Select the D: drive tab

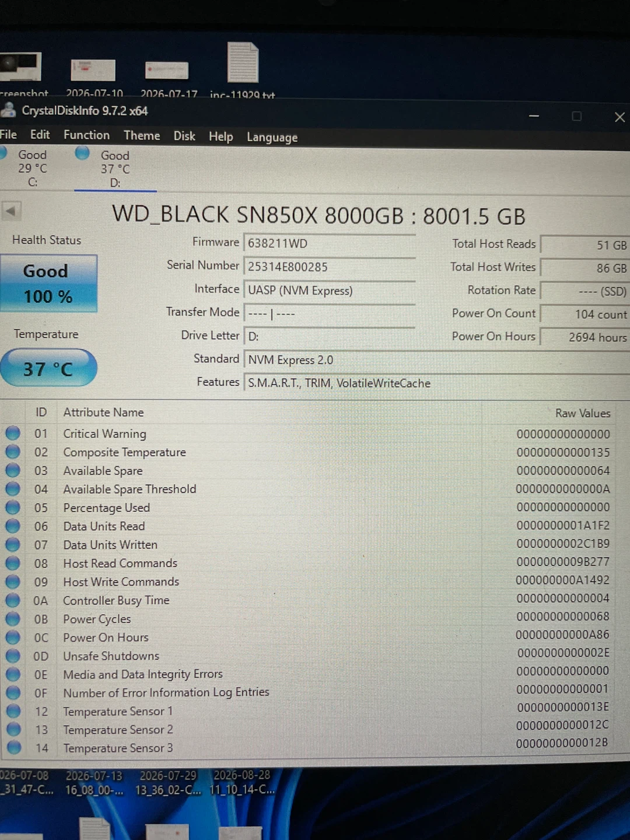[x=115, y=169]
